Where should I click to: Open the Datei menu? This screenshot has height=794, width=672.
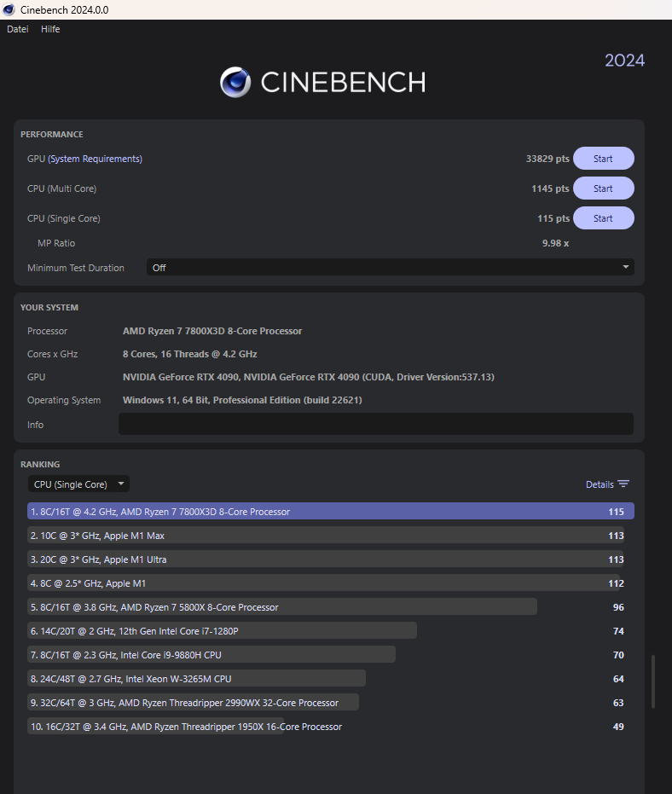pos(17,29)
